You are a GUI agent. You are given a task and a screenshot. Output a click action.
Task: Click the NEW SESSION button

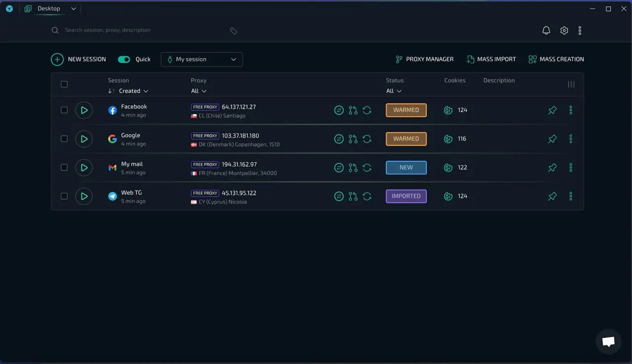pos(79,59)
